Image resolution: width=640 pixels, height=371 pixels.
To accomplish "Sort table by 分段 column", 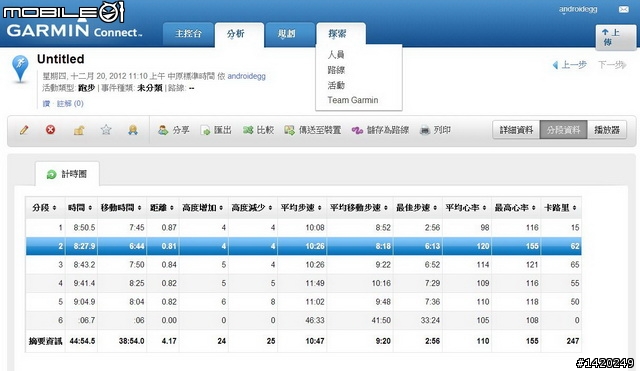I will click(x=45, y=208).
